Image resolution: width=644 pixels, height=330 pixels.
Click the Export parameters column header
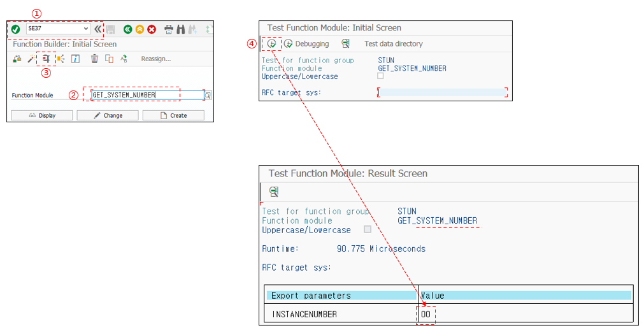tap(341, 296)
